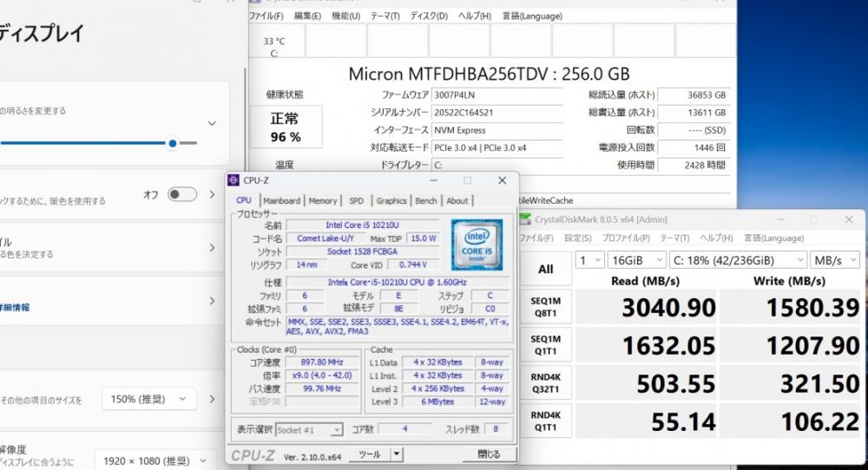Open the test count dropdown showing 1

590,260
